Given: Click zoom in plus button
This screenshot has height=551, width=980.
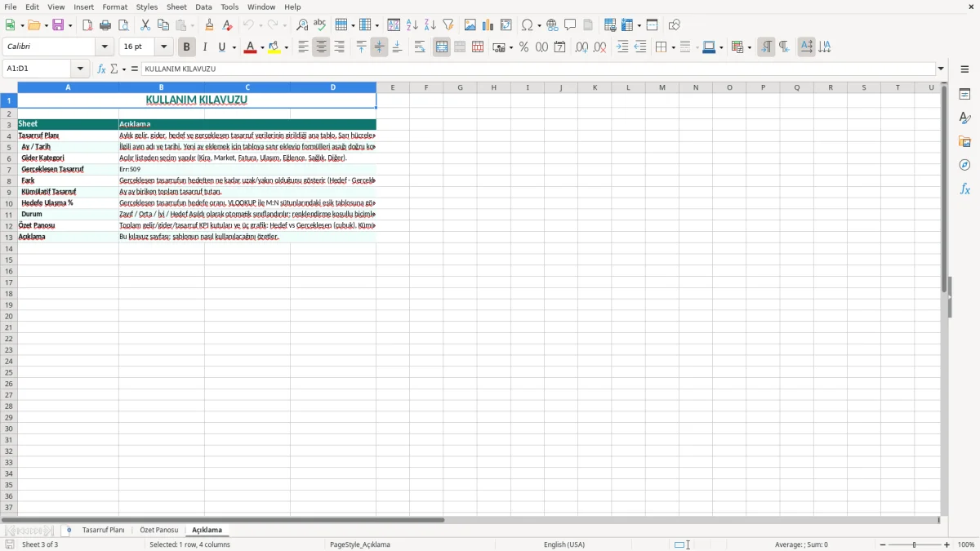Looking at the screenshot, I should [x=947, y=544].
